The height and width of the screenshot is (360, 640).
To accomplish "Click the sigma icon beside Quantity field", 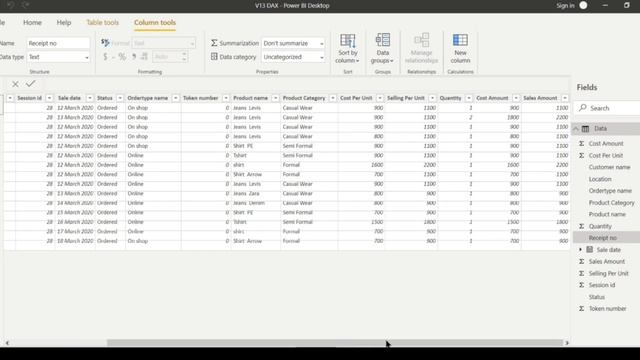I will (x=581, y=226).
